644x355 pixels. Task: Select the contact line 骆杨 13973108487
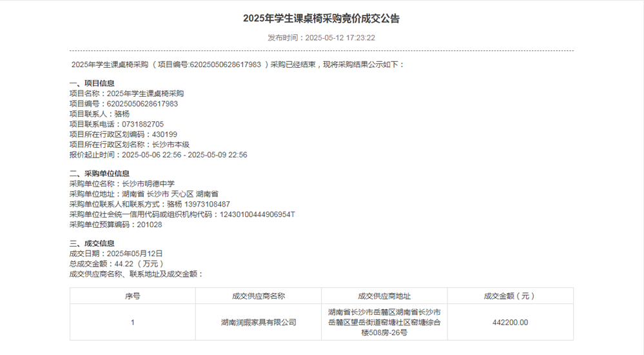pyautogui.click(x=150, y=205)
